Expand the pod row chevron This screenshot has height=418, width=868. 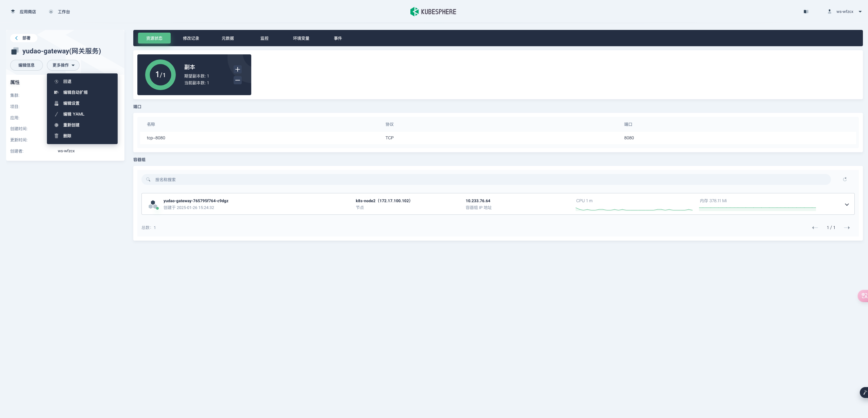pos(847,205)
